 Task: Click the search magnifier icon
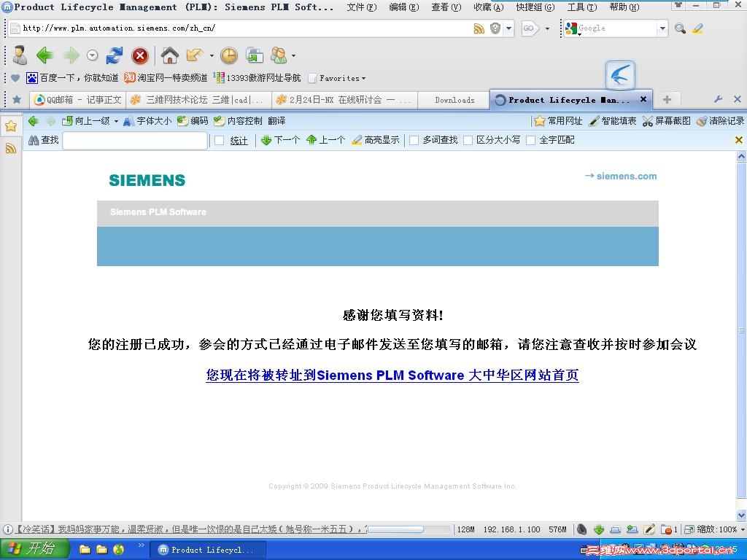point(681,28)
